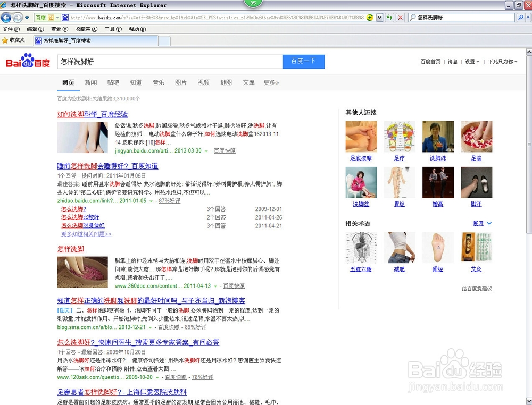Image resolution: width=532 pixels, height=405 pixels.
Task: Click the 洗脚妹 thumbnail image
Action: 438,137
